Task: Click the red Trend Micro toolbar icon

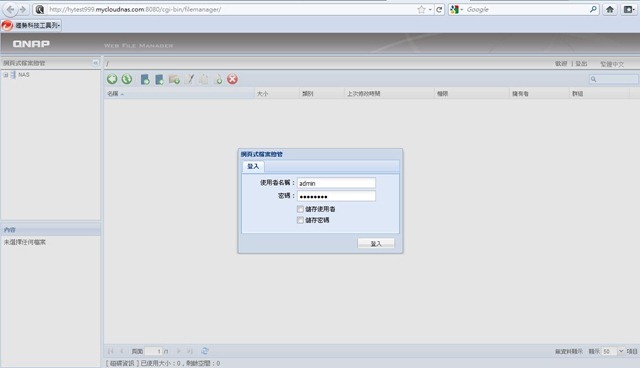Action: click(x=7, y=25)
